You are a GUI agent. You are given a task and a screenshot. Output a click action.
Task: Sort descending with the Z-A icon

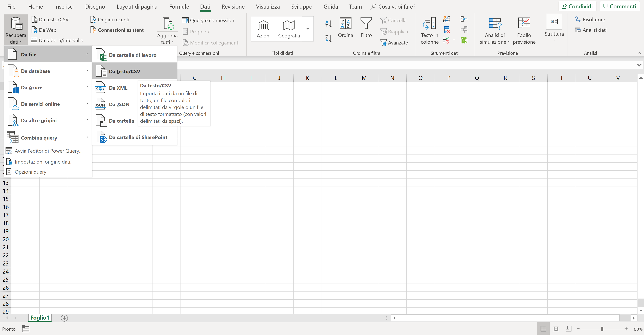pos(328,38)
